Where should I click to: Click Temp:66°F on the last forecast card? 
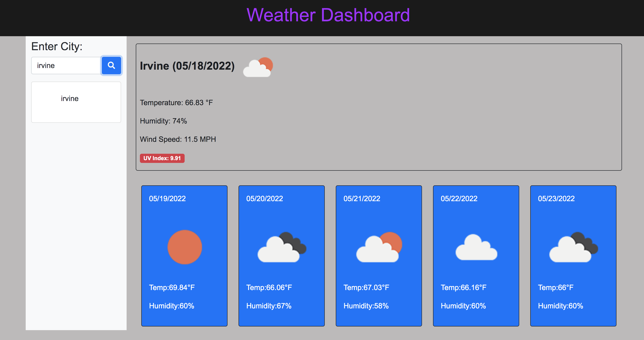tap(555, 288)
